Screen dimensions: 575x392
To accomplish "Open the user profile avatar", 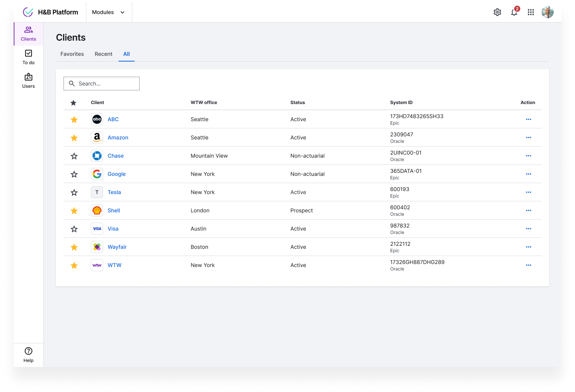I will [548, 12].
